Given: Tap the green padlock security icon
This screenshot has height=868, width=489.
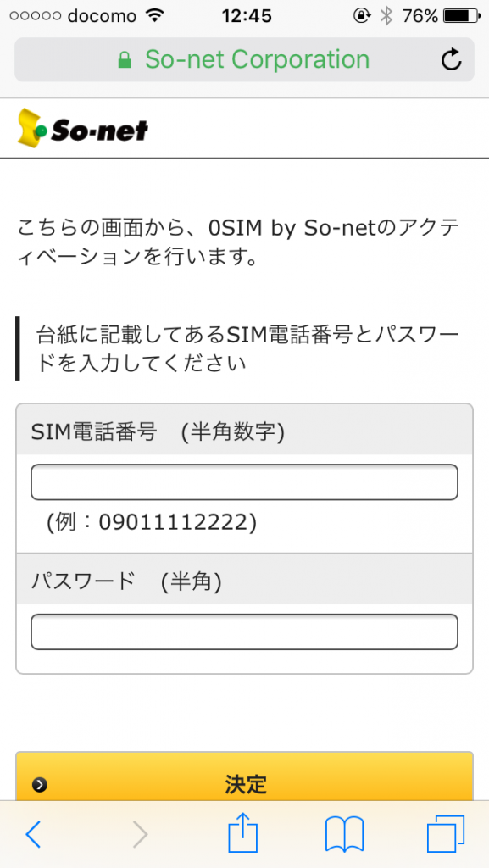Looking at the screenshot, I should pos(125,60).
